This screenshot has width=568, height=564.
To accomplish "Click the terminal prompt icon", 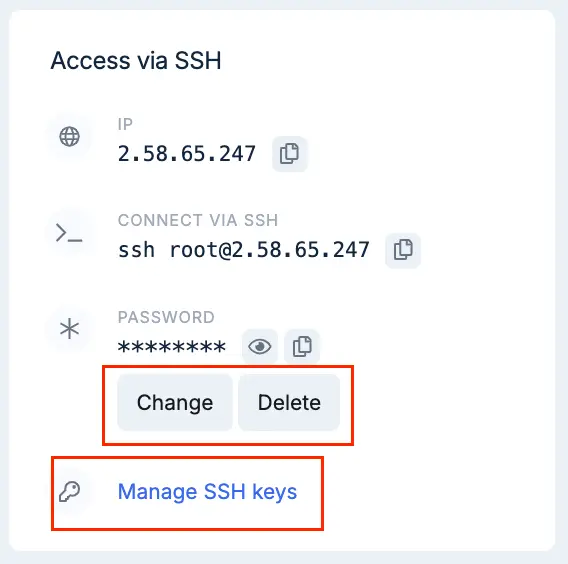I will pos(69,233).
